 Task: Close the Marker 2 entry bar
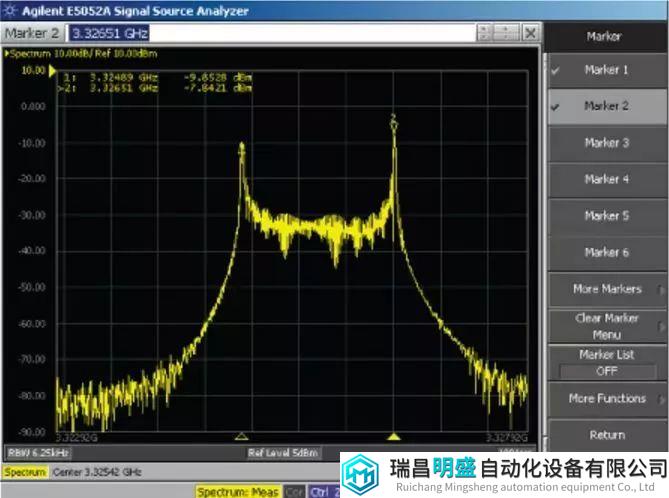530,33
